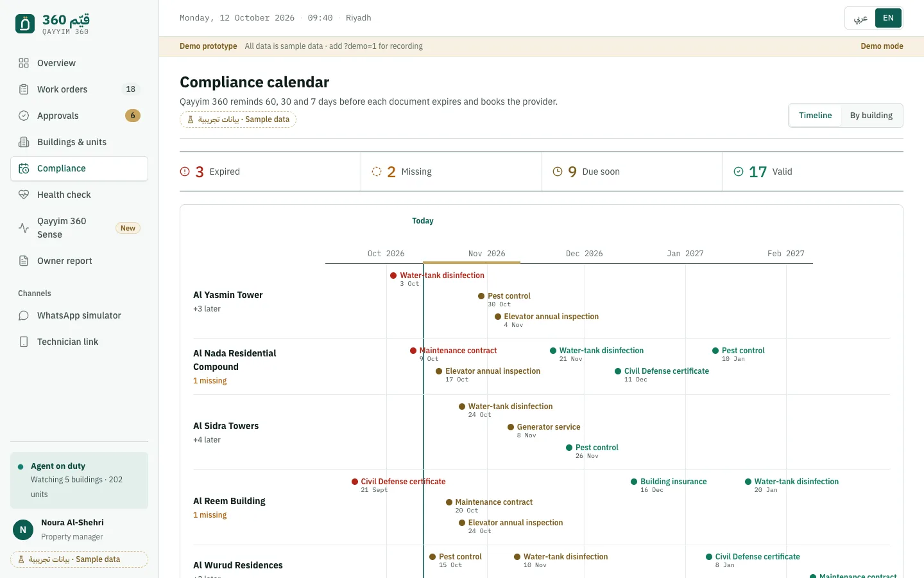The image size is (924, 578).
Task: Click the Approvals check-circle icon
Action: tap(24, 116)
